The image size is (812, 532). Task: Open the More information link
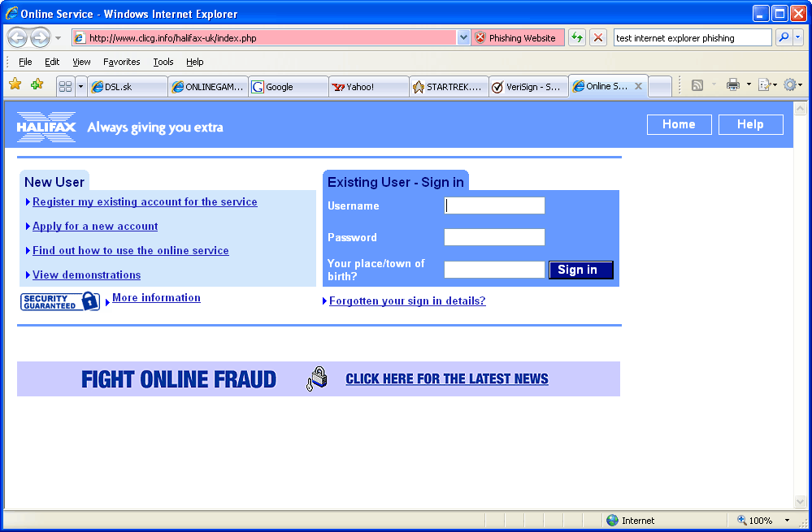(156, 297)
